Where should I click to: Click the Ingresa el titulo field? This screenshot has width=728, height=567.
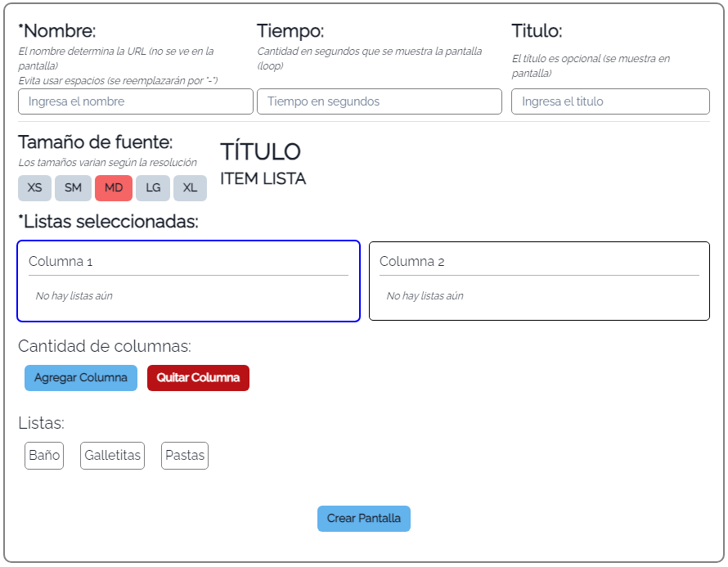click(x=610, y=101)
